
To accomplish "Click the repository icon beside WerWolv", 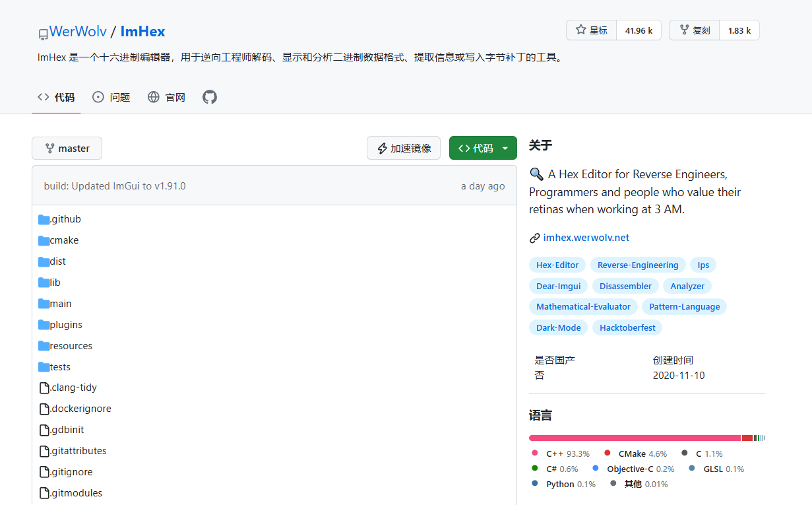I will click(43, 33).
